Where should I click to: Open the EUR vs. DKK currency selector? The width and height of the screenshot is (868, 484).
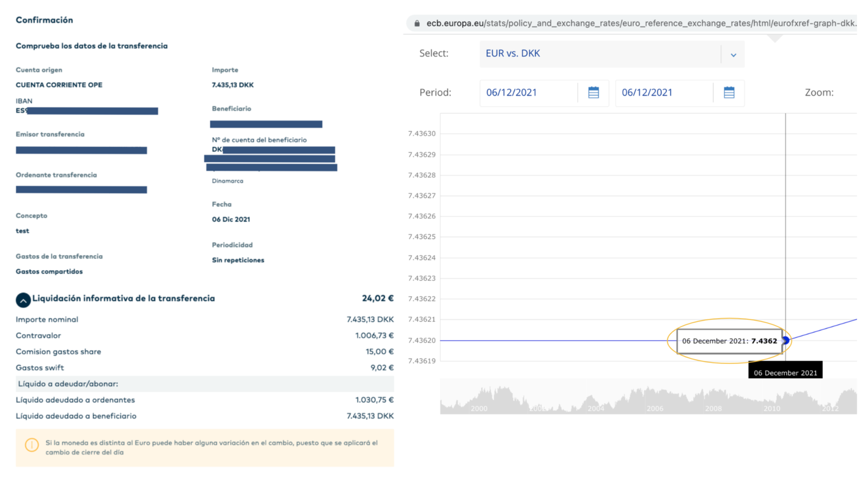coord(611,54)
